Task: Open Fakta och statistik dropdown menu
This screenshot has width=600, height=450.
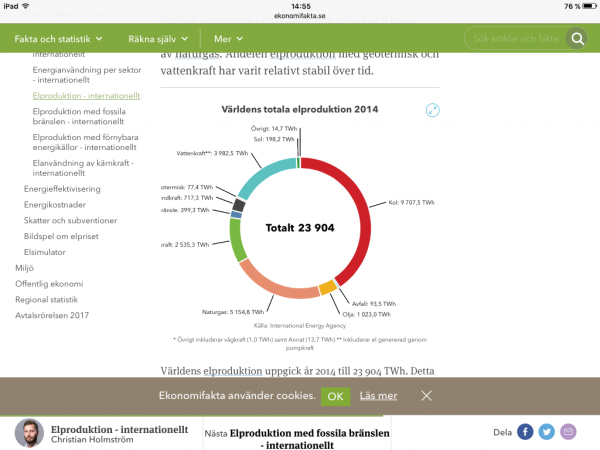Action: point(58,39)
